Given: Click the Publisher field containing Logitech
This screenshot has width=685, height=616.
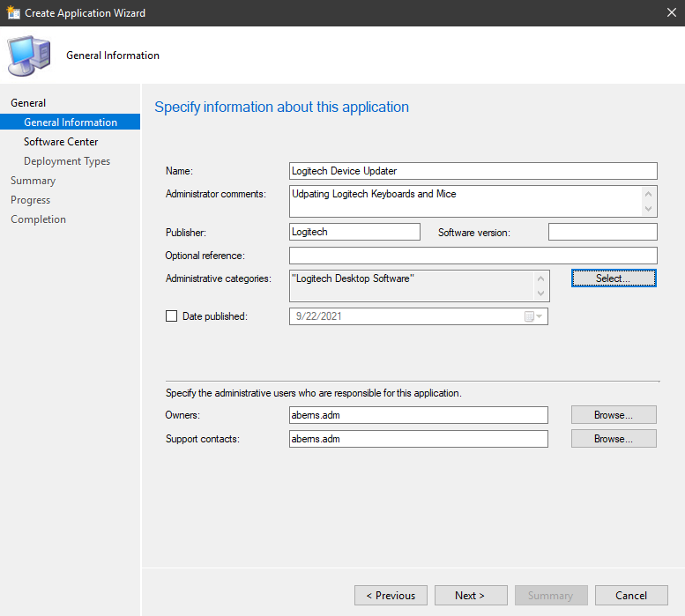Looking at the screenshot, I should (x=354, y=232).
